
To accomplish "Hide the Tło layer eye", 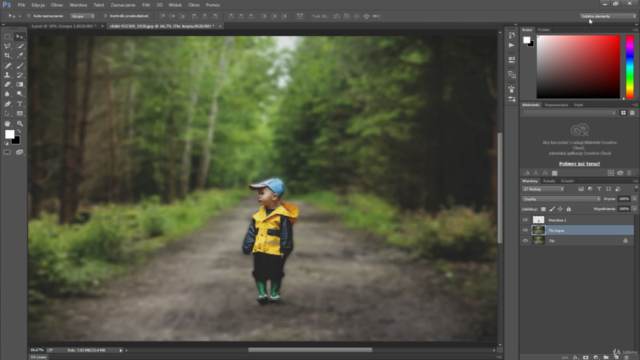I will (525, 240).
